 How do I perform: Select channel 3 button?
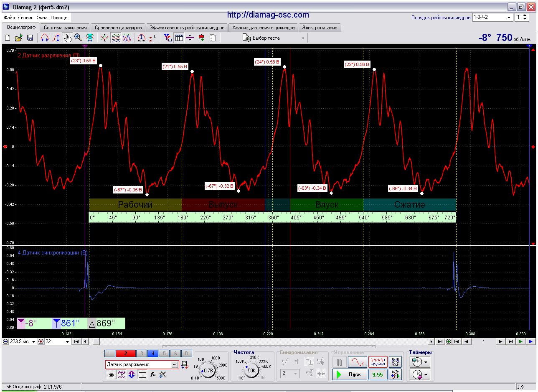click(x=142, y=354)
